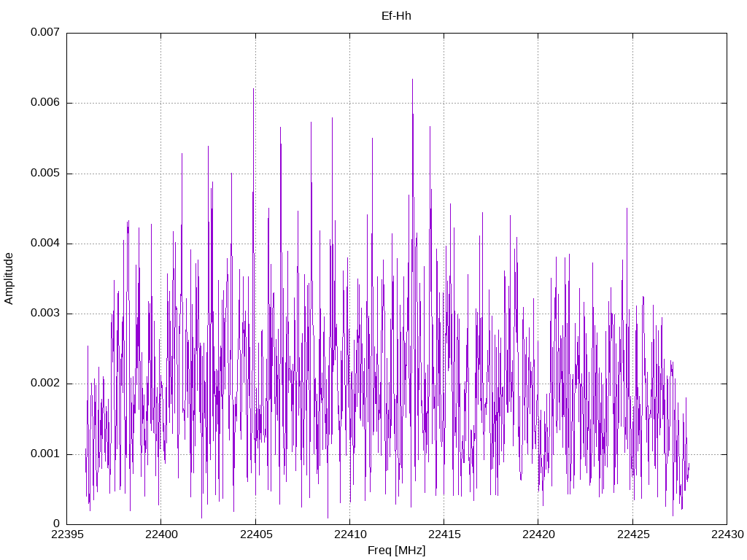Click the Freq [MHz] x-axis label
The height and width of the screenshot is (560, 747).
(396, 551)
